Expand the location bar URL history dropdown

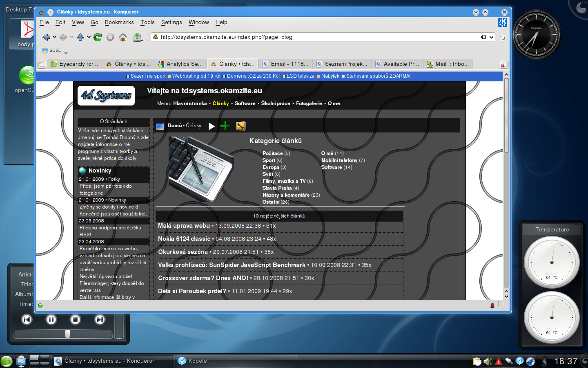point(491,37)
